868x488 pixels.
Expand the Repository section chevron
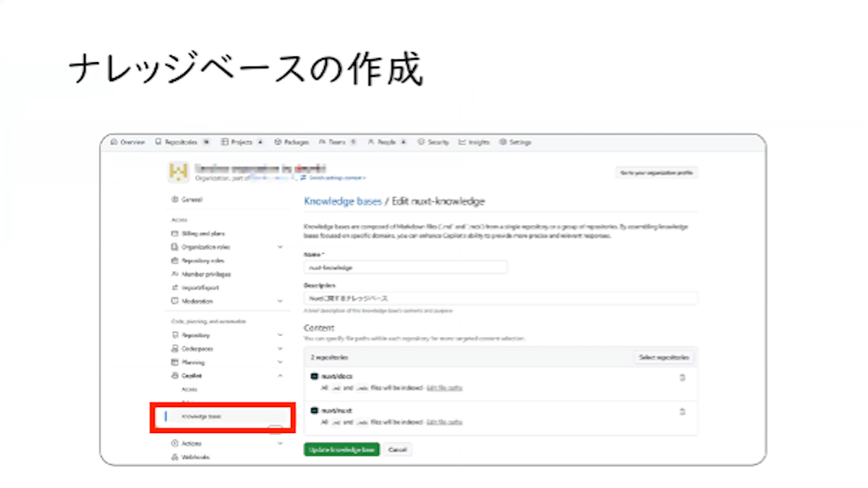[x=280, y=335]
